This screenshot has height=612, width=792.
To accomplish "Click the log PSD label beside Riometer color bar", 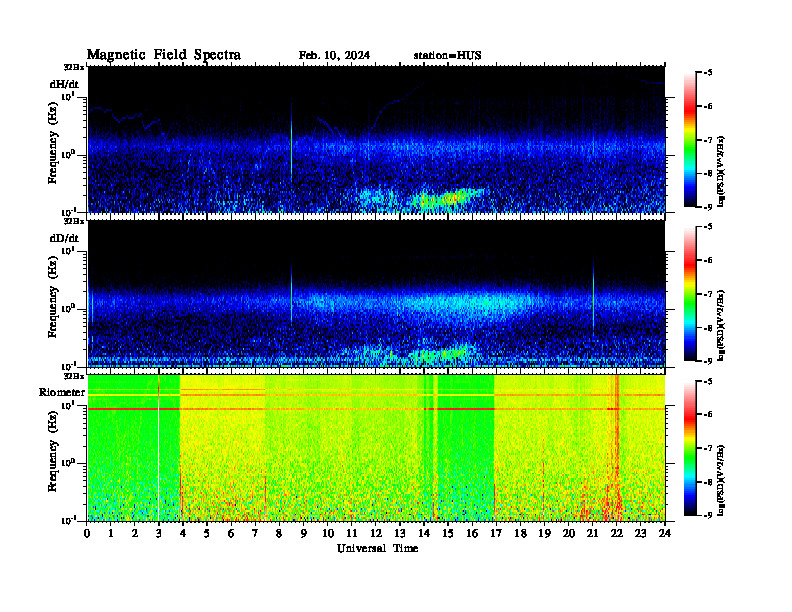I will [722, 480].
